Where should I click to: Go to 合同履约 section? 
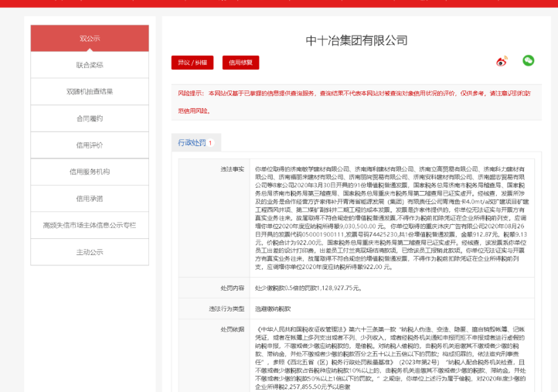click(x=90, y=118)
